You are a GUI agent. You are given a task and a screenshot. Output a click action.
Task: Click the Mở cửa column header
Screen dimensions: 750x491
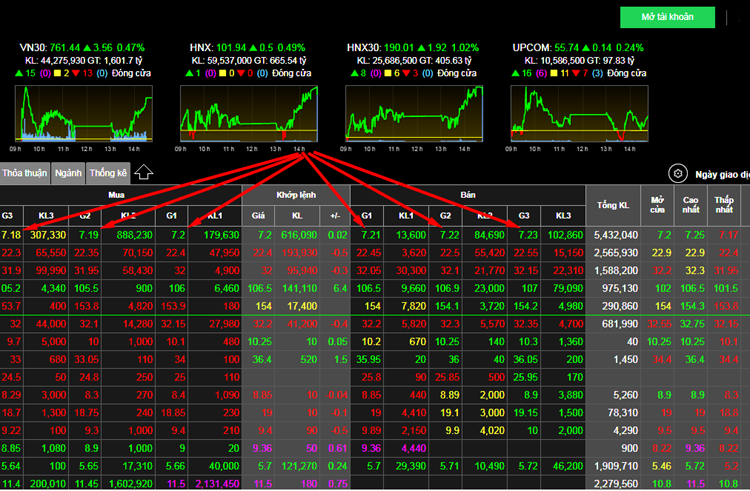tap(657, 204)
